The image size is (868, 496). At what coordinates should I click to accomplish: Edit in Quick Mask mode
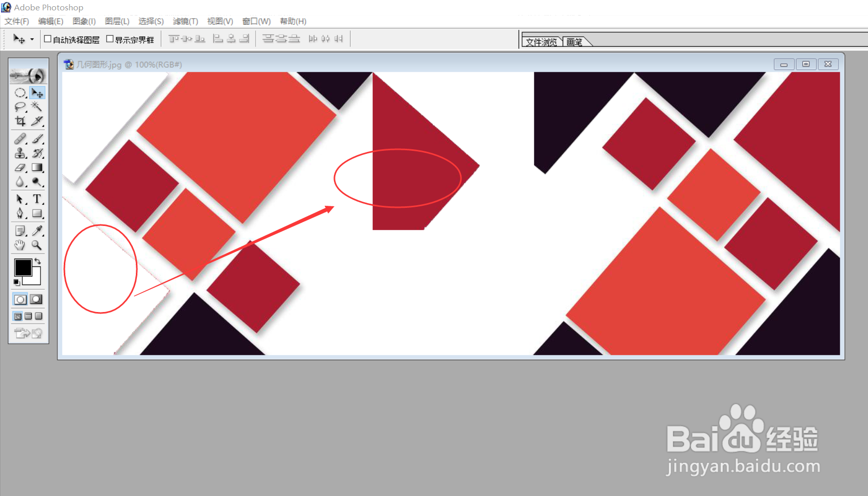pos(36,299)
